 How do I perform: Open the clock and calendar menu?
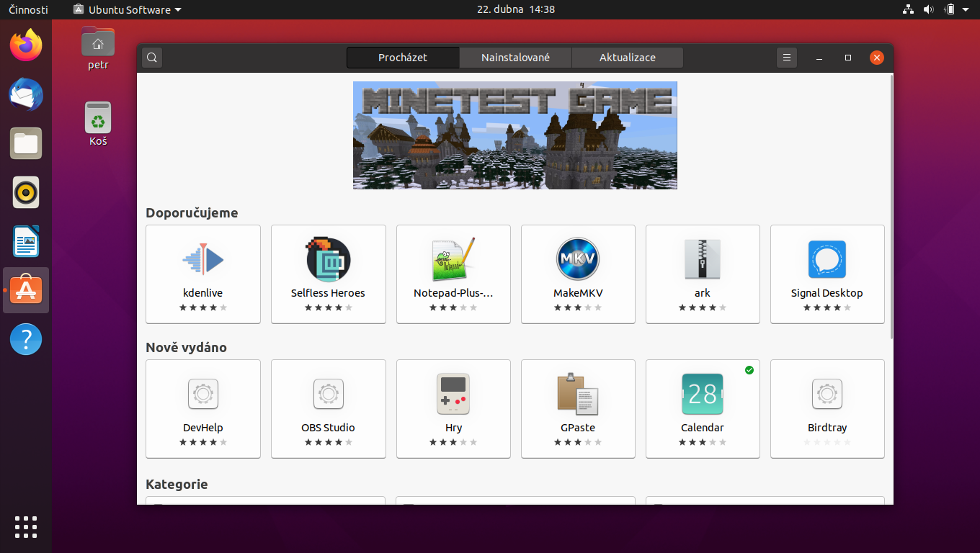click(516, 9)
